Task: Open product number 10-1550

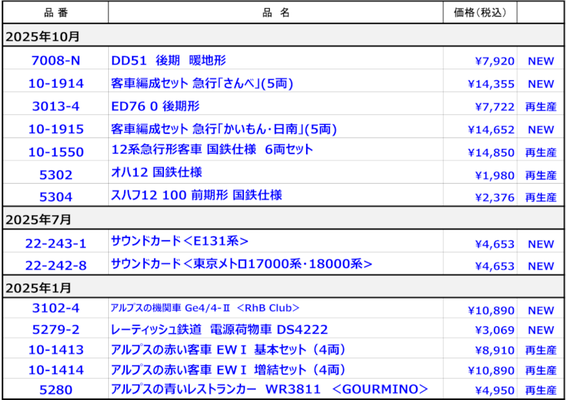Action: pyautogui.click(x=56, y=152)
